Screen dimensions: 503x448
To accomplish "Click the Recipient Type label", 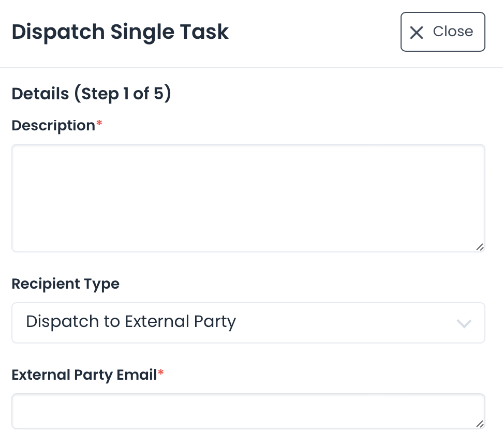I will [x=65, y=284].
